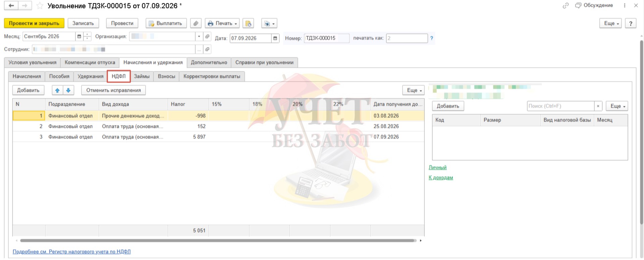Open calendar picker for Месяц field
Image resolution: width=644 pixels, height=260 pixels.
[x=79, y=37]
